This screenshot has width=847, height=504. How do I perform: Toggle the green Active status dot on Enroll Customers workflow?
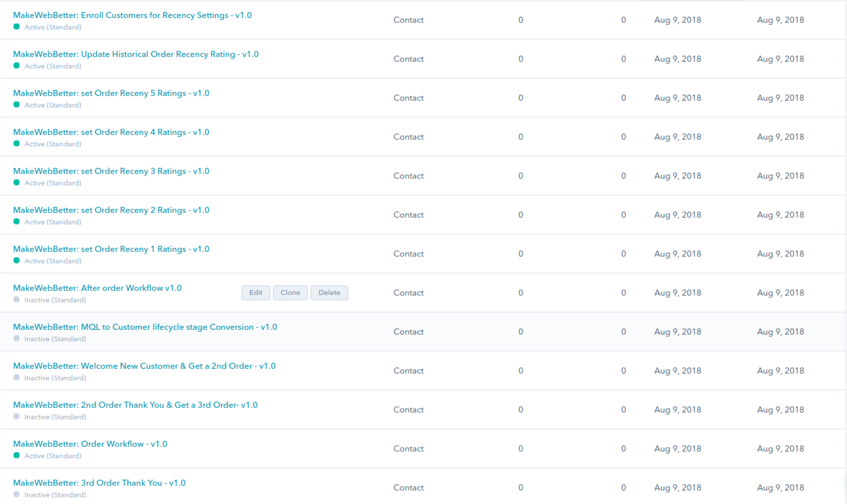click(16, 27)
